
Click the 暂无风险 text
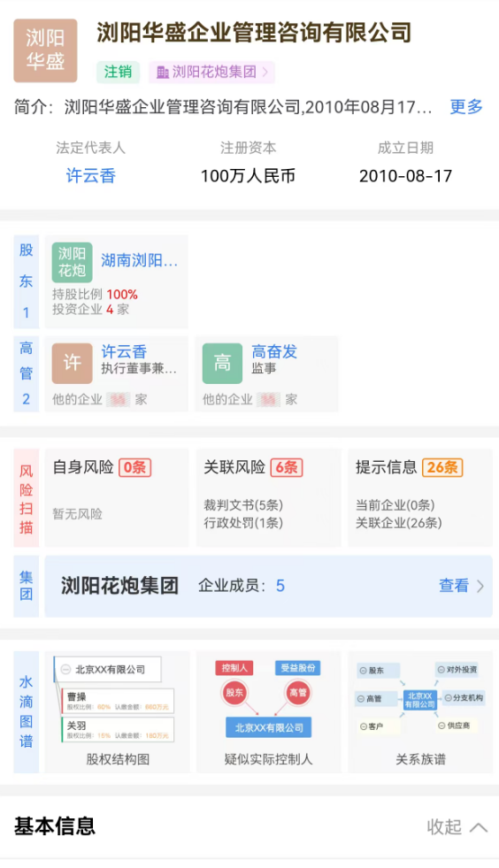(78, 514)
